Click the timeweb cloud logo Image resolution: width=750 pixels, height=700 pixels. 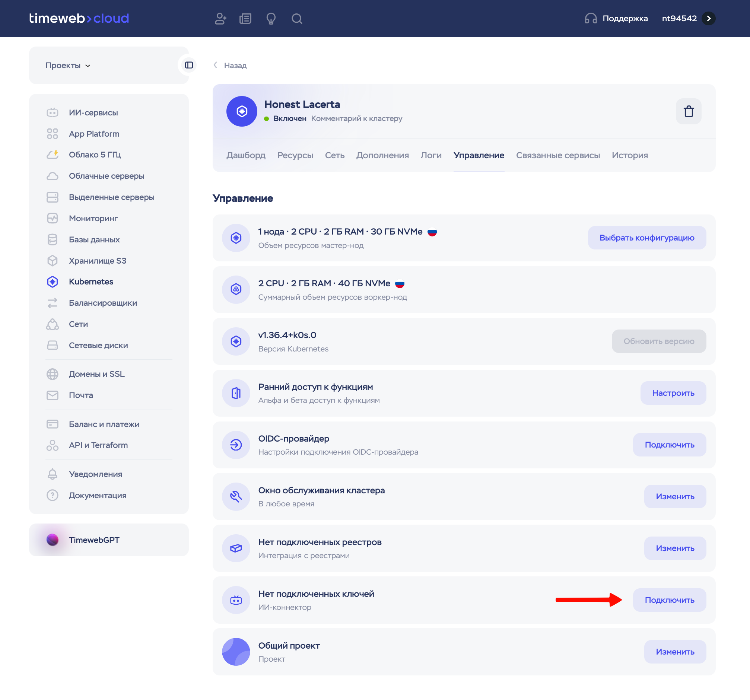(79, 18)
